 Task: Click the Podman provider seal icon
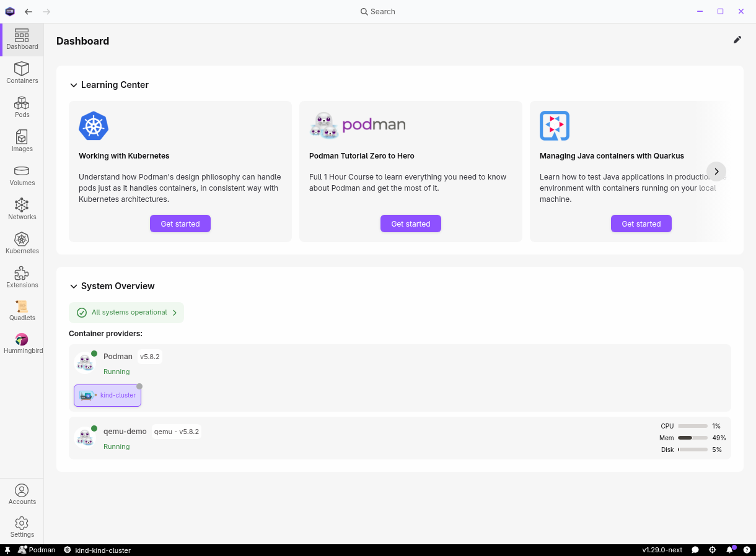[x=85, y=363]
